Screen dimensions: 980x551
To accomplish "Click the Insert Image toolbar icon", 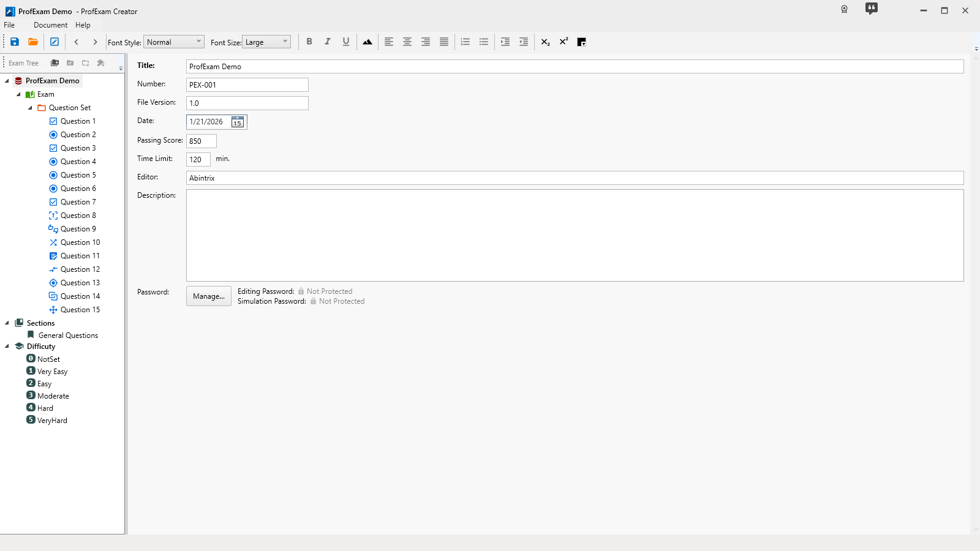I will coord(367,42).
